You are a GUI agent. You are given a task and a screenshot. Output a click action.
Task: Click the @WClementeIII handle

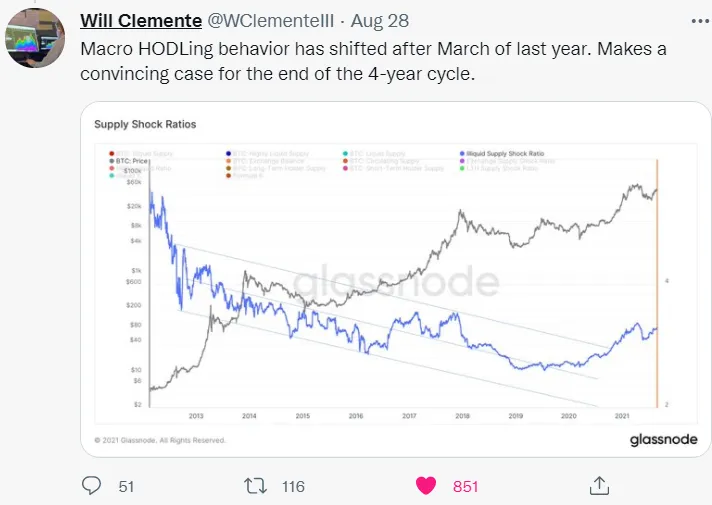pos(271,21)
